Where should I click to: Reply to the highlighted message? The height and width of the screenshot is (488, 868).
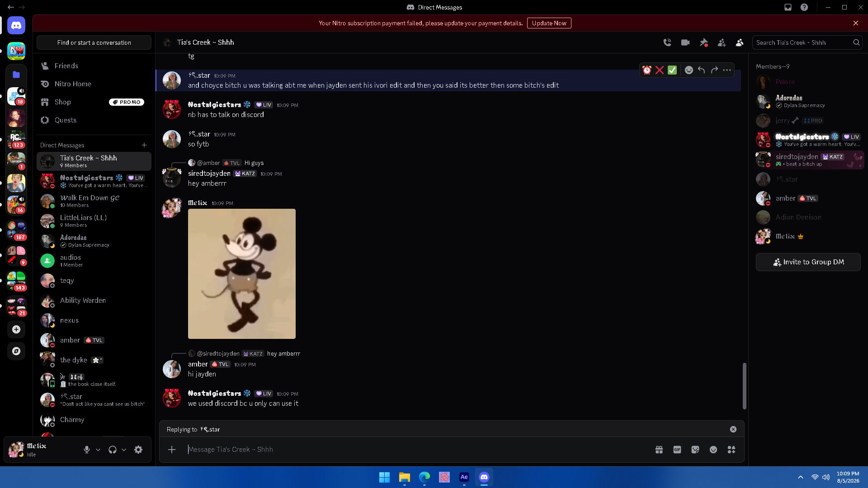[701, 70]
